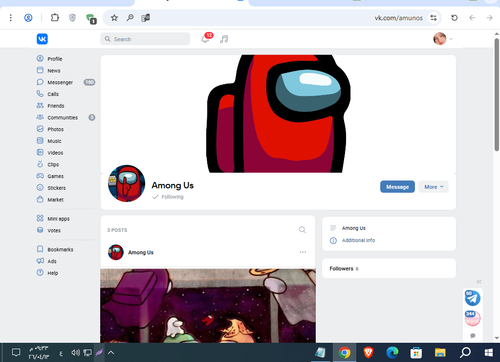Open post options three-dot menu

click(303, 252)
